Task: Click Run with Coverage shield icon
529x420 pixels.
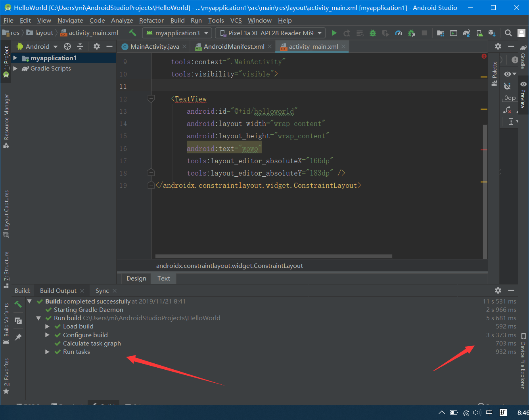Action: pos(385,33)
